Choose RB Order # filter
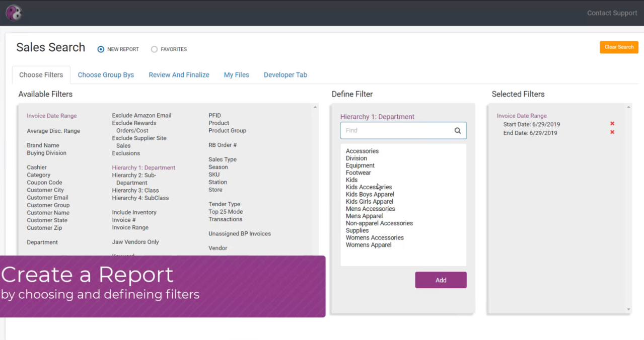The image size is (644, 340). tap(223, 145)
